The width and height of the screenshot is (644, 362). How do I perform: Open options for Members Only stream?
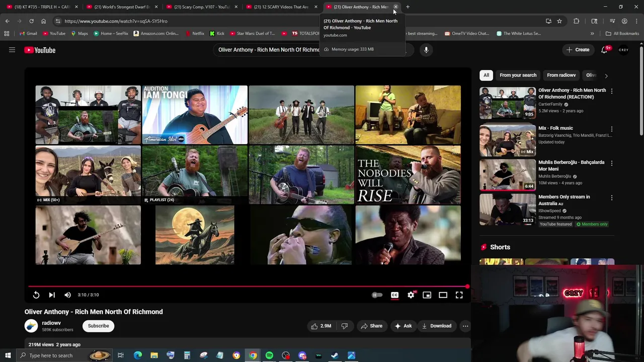612,198
